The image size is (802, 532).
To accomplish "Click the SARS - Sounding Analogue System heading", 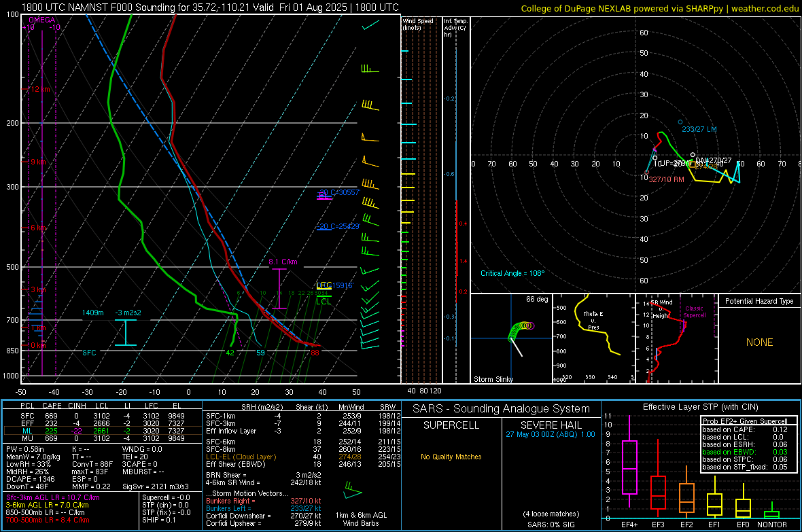I will (501, 409).
